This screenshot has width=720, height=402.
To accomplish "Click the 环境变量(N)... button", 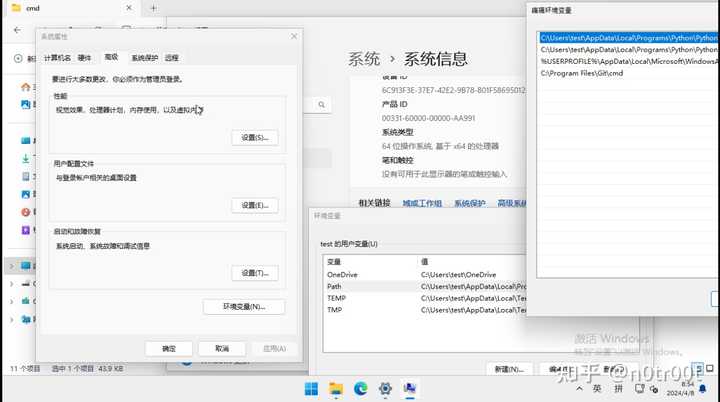I will [x=244, y=306].
